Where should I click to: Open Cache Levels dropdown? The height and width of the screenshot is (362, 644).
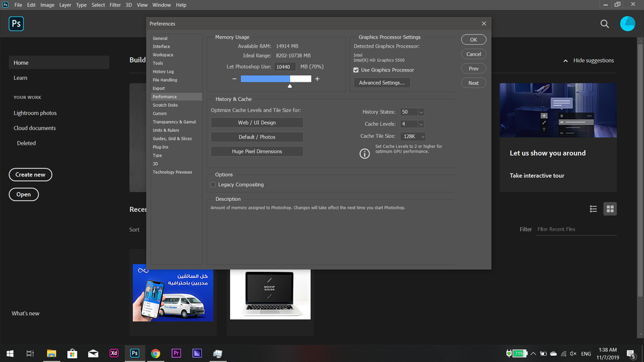pyautogui.click(x=421, y=124)
